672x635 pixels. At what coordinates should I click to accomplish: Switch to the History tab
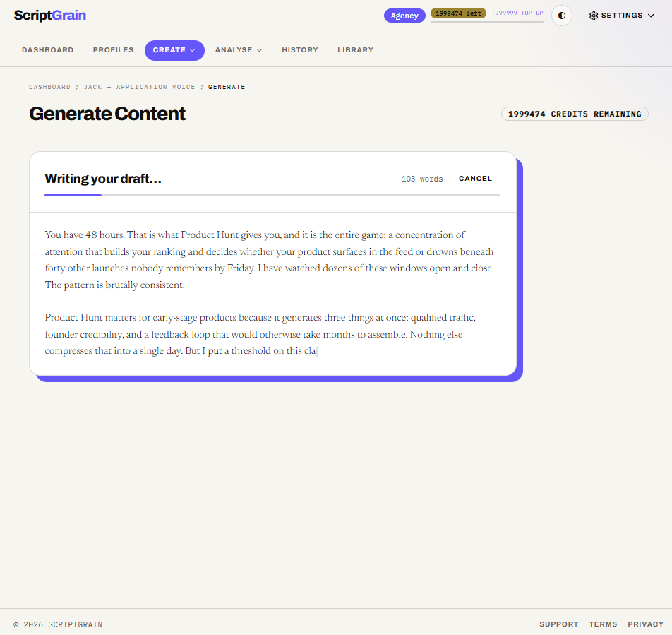(300, 50)
